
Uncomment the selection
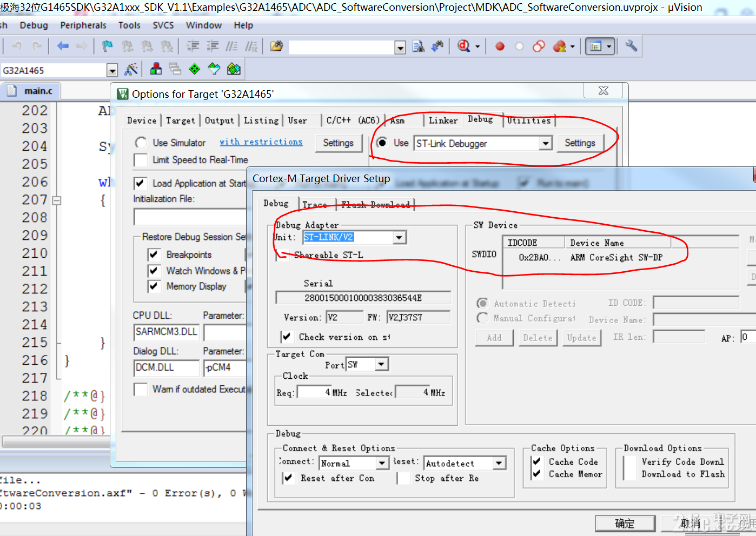tap(251, 46)
